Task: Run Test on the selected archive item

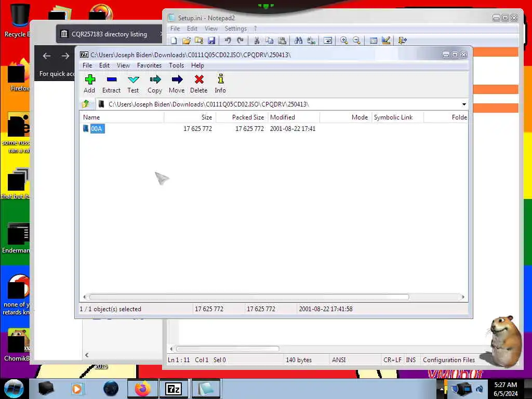Action: pos(133,84)
